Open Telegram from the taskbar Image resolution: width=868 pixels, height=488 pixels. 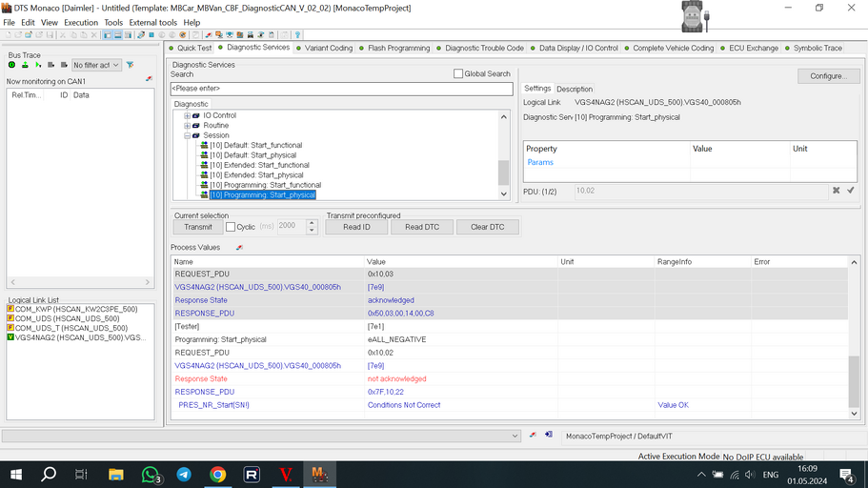click(x=184, y=475)
